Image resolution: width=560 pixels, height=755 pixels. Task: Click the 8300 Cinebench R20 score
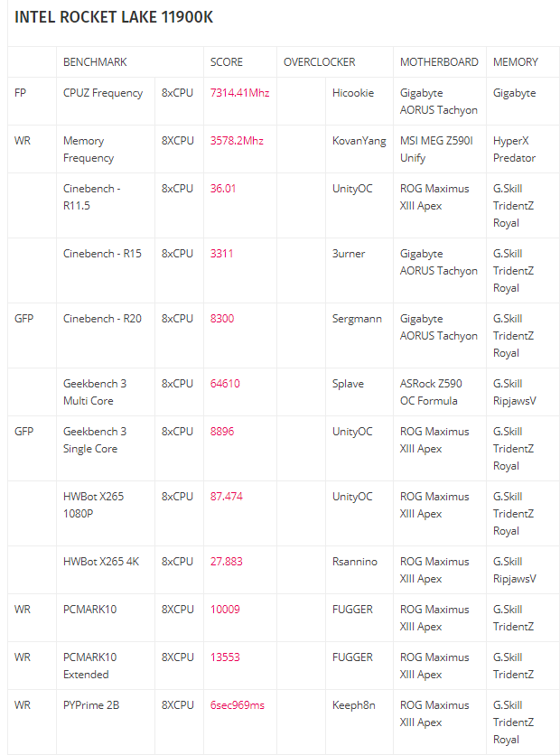pyautogui.click(x=222, y=319)
